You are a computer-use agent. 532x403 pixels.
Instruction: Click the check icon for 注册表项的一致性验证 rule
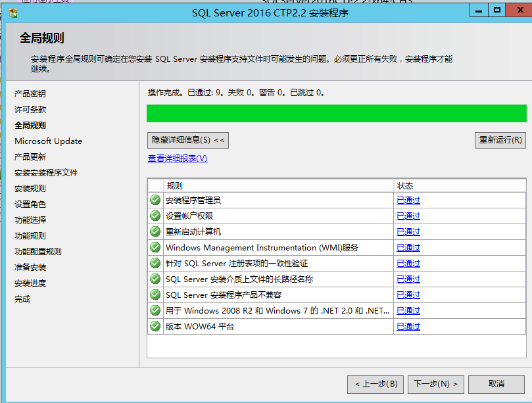[x=155, y=263]
